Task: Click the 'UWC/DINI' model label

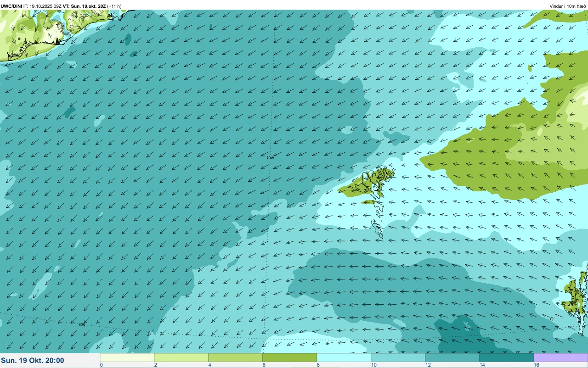Action: (11, 6)
